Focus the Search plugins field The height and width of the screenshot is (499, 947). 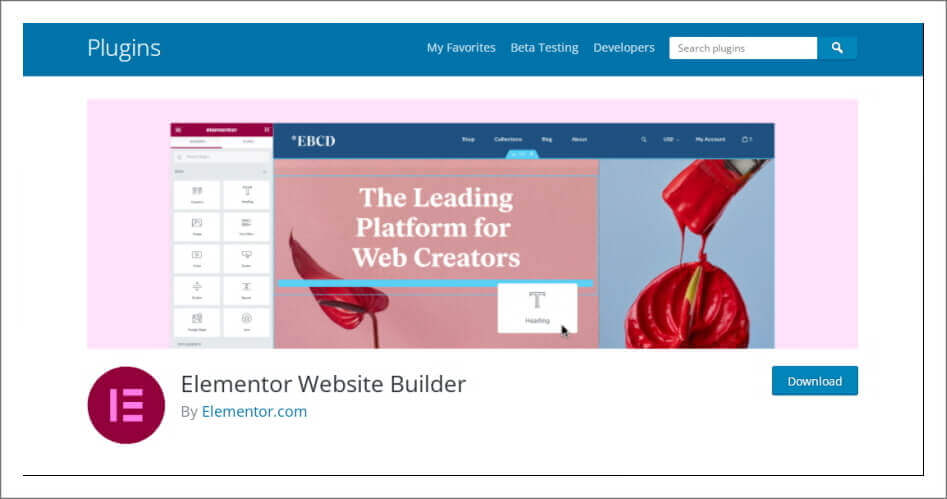pyautogui.click(x=743, y=48)
